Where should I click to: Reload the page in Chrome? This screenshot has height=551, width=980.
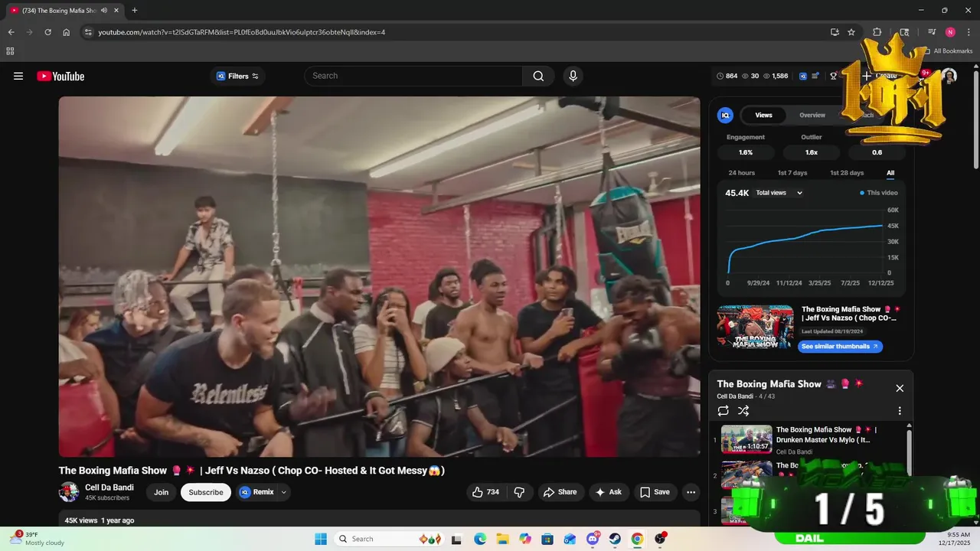pyautogui.click(x=47, y=32)
